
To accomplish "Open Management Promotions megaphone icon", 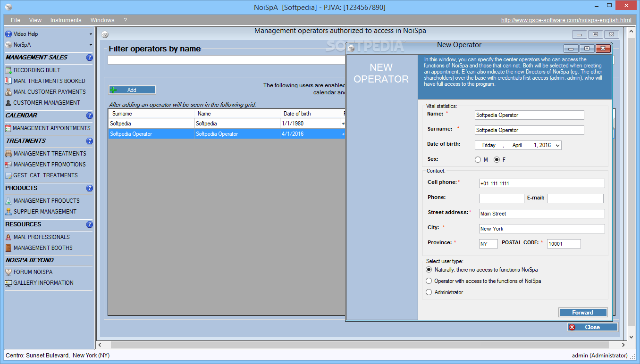I will tap(8, 165).
